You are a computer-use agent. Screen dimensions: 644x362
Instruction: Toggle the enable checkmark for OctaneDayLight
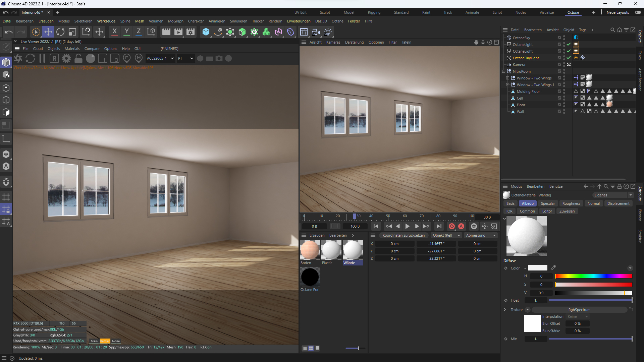(x=569, y=58)
